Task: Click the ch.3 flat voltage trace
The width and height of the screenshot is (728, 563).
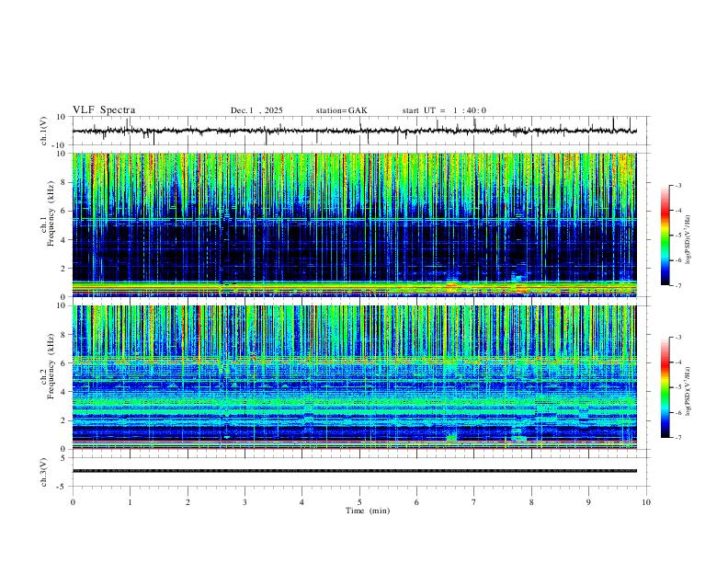Action: pyautogui.click(x=355, y=471)
